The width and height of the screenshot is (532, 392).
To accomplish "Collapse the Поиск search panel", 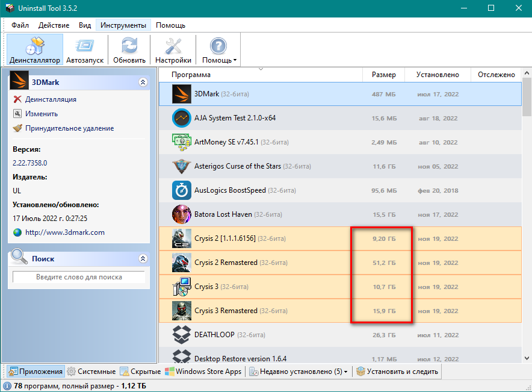I will pos(143,258).
